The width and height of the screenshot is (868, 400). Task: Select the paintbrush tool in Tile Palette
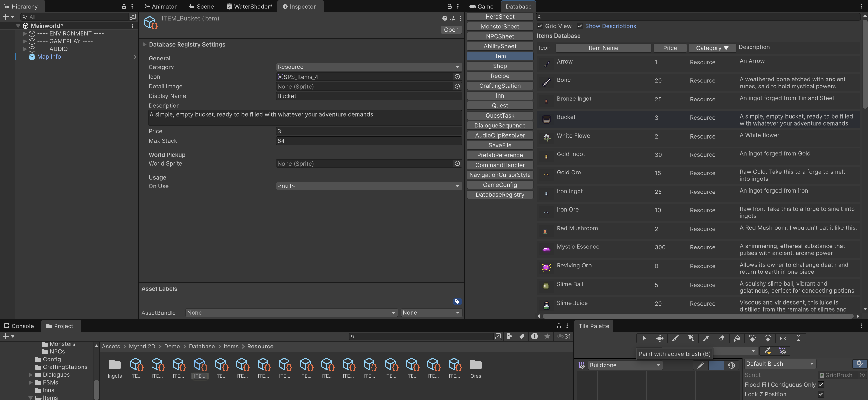pos(675,338)
